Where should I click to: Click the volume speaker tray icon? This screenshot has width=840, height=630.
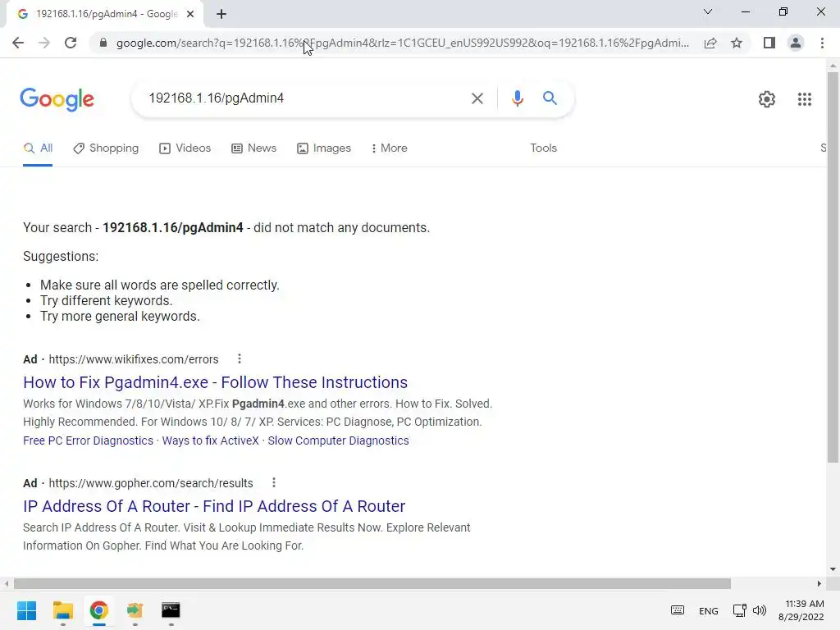point(759,610)
